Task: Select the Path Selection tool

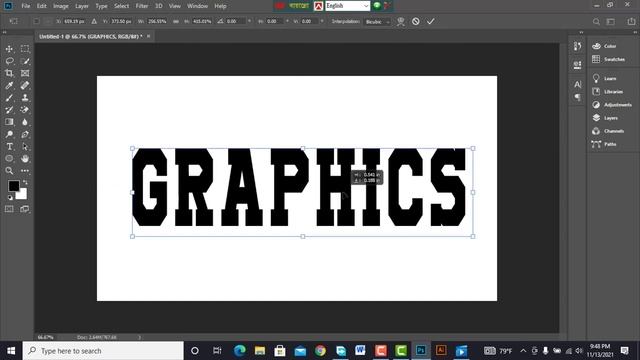Action: point(25,147)
